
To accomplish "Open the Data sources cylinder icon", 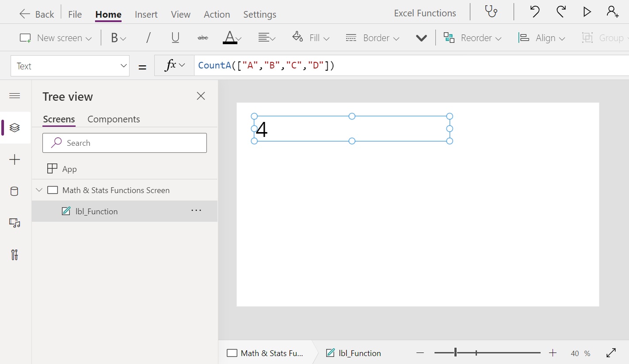I will (x=15, y=191).
